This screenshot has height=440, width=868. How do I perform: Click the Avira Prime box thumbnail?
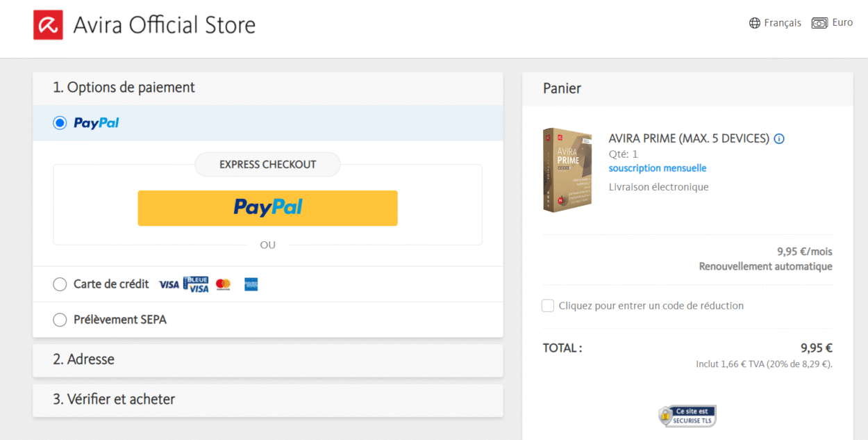(x=567, y=169)
